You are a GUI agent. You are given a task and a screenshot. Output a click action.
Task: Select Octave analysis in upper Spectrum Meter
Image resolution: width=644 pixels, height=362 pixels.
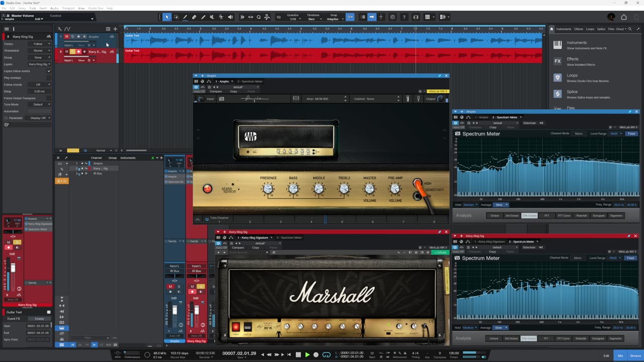495,216
